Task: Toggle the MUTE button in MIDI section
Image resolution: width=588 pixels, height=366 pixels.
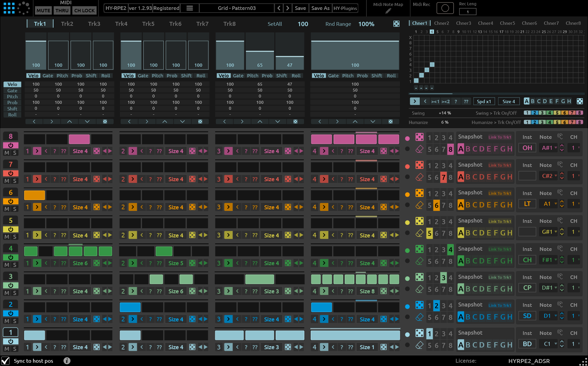Action: 43,11
